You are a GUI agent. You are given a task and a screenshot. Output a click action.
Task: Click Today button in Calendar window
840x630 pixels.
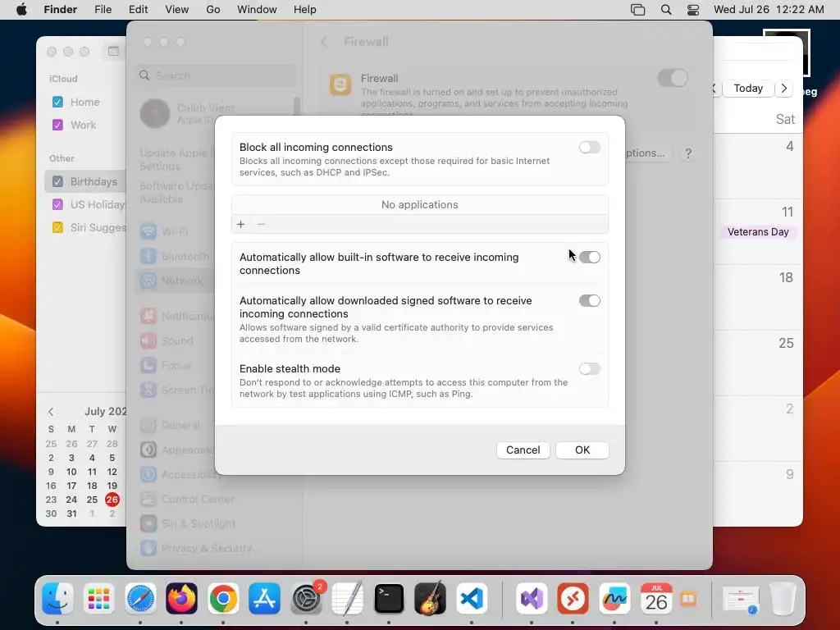[x=748, y=89]
